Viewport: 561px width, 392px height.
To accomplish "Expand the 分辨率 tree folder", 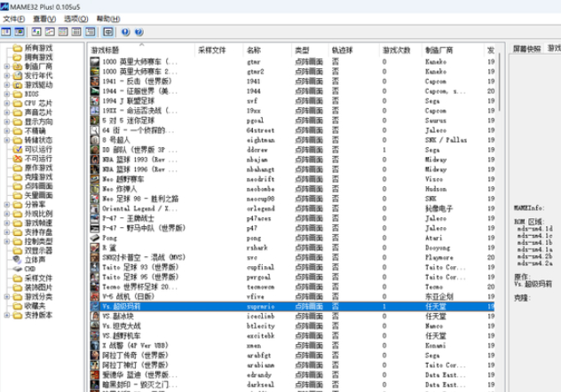I will tap(7, 205).
